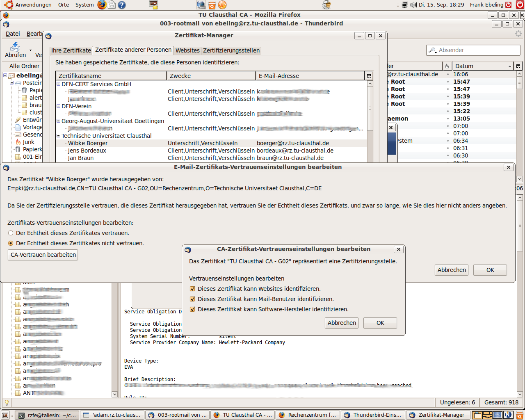Viewport: 525px width, 420px height.
Task: Launch Firefox from the top panel
Action: coord(102,5)
